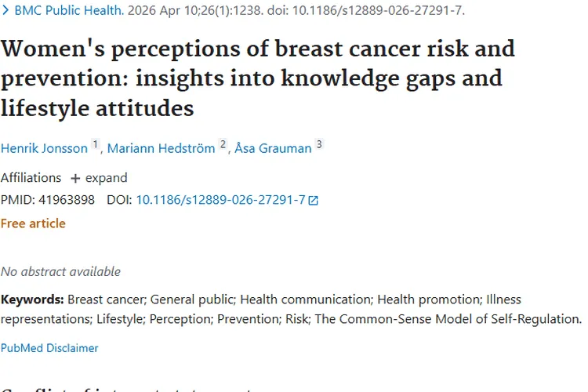The height and width of the screenshot is (392, 588).
Task: Click affiliation superscript 1 after Jonsson
Action: [96, 144]
